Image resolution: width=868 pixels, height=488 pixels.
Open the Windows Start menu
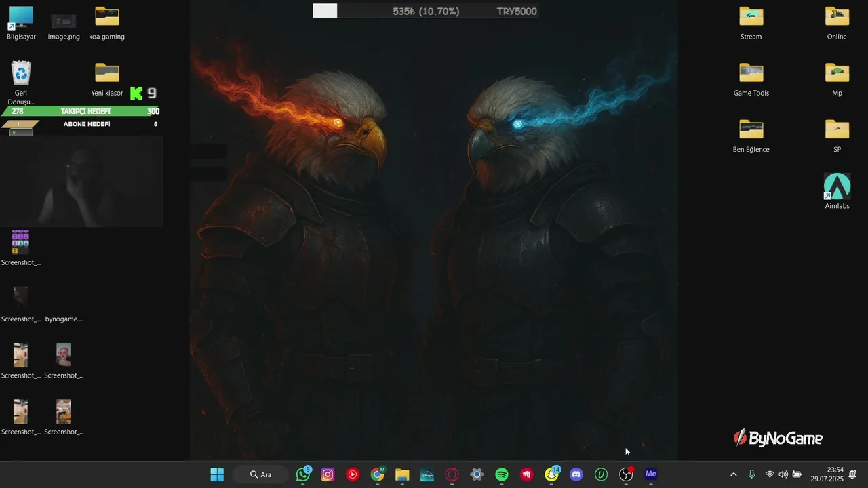pos(217,474)
